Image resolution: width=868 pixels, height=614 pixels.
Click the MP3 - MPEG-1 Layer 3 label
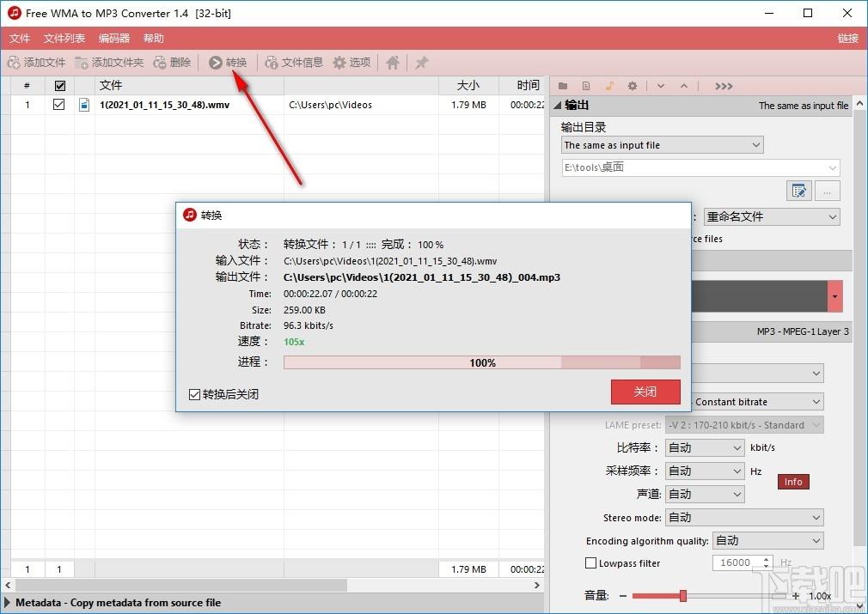pos(803,331)
